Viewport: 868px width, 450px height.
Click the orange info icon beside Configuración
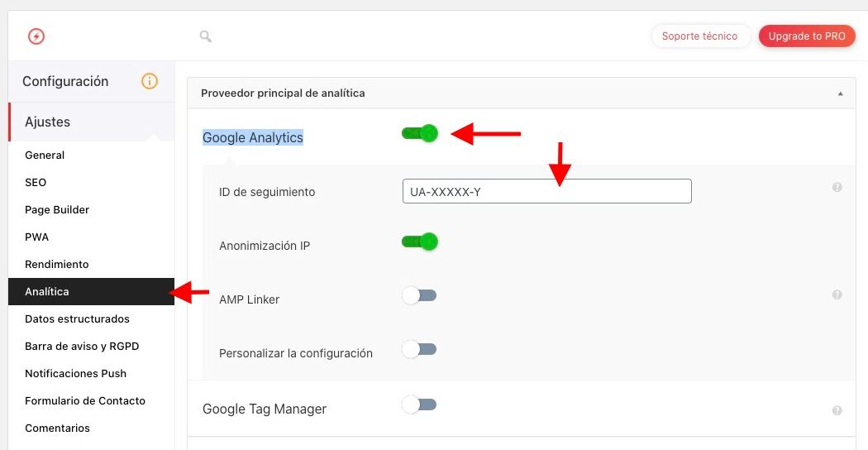(x=150, y=81)
